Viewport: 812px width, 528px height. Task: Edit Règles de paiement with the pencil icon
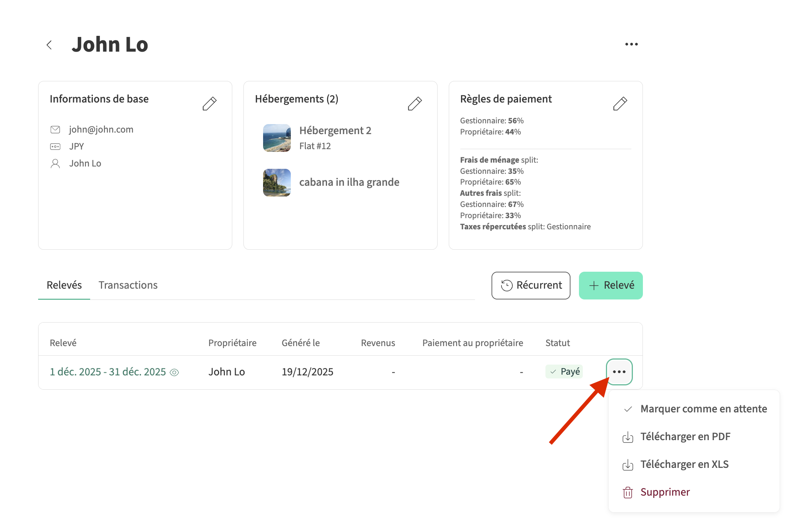coord(620,104)
